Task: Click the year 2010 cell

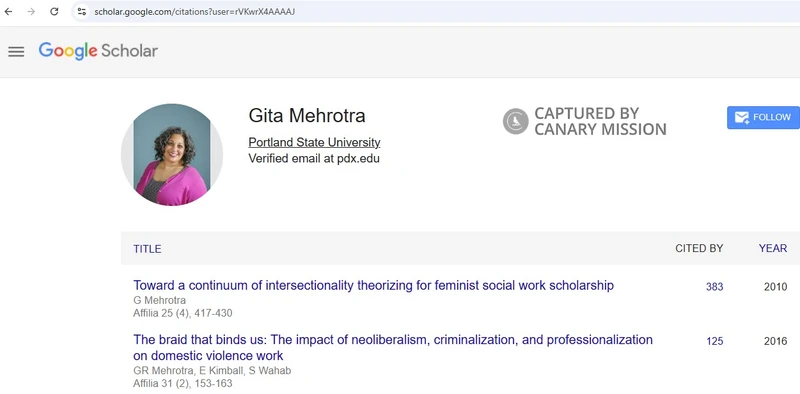Action: (776, 287)
